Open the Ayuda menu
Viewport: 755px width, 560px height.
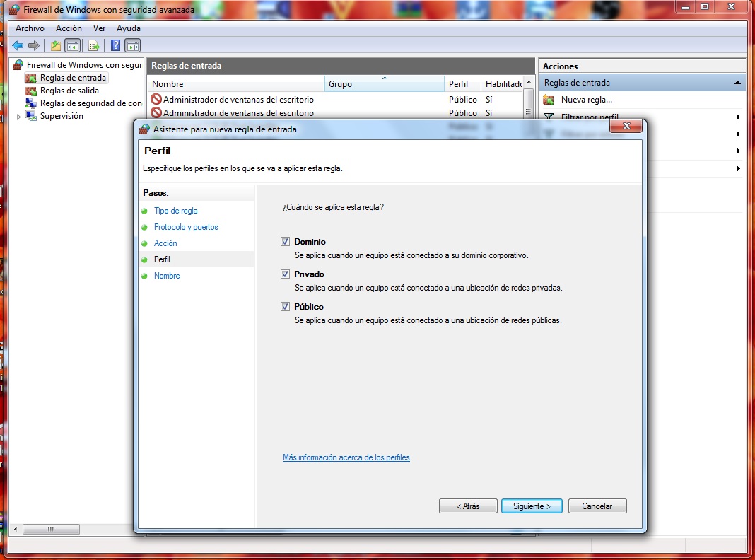pos(129,28)
